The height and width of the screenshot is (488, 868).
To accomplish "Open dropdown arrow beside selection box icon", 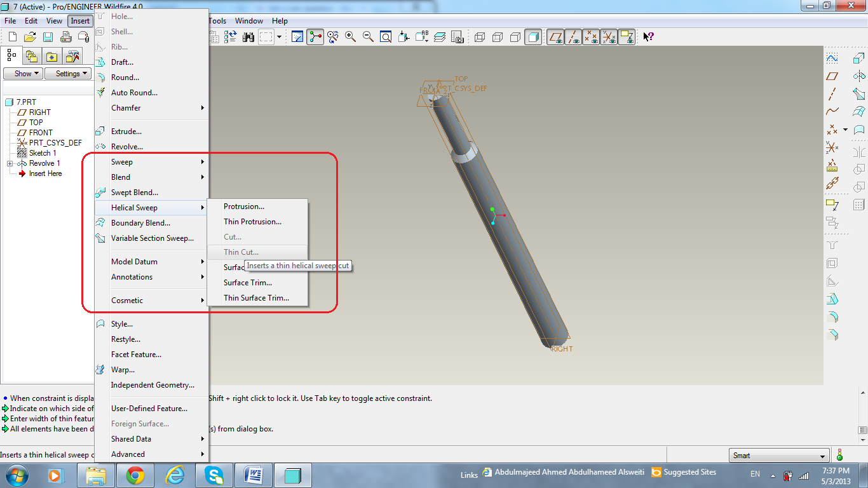I will (x=279, y=37).
